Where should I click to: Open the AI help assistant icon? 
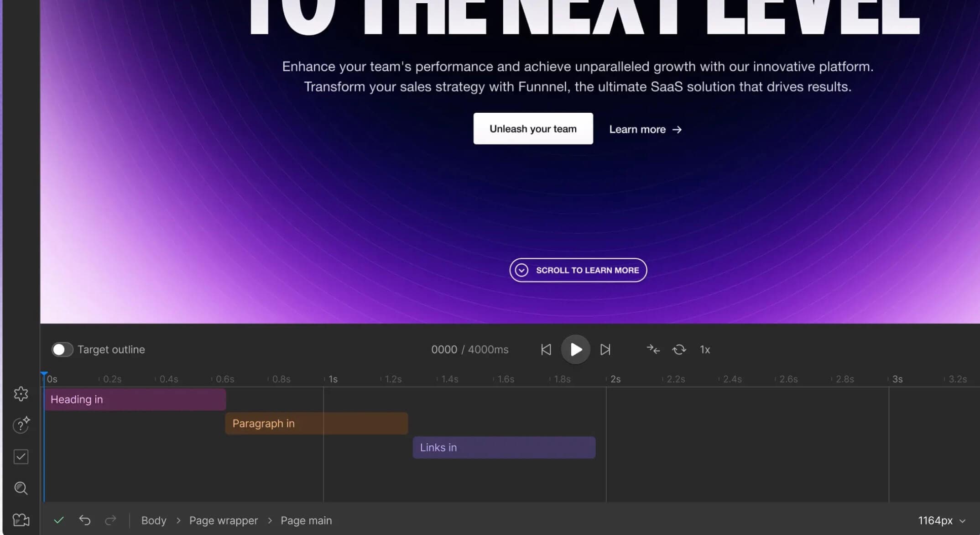[21, 425]
